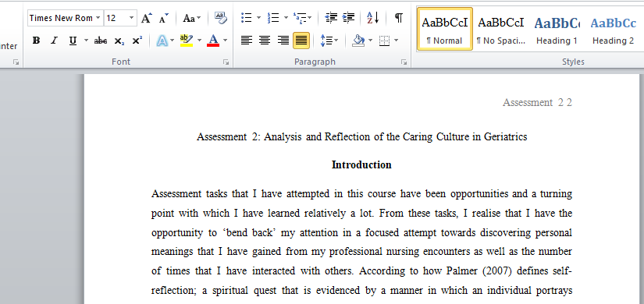Toggle Italic formatting
This screenshot has width=644, height=304.
[x=54, y=41]
